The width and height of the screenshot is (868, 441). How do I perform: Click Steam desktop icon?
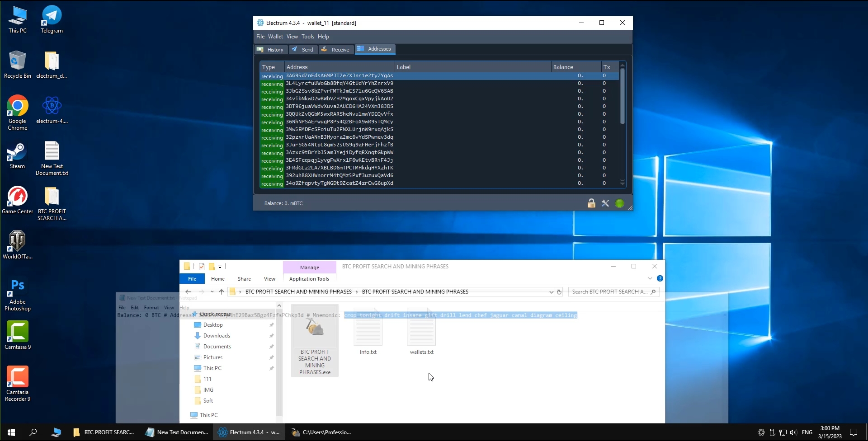(x=17, y=156)
